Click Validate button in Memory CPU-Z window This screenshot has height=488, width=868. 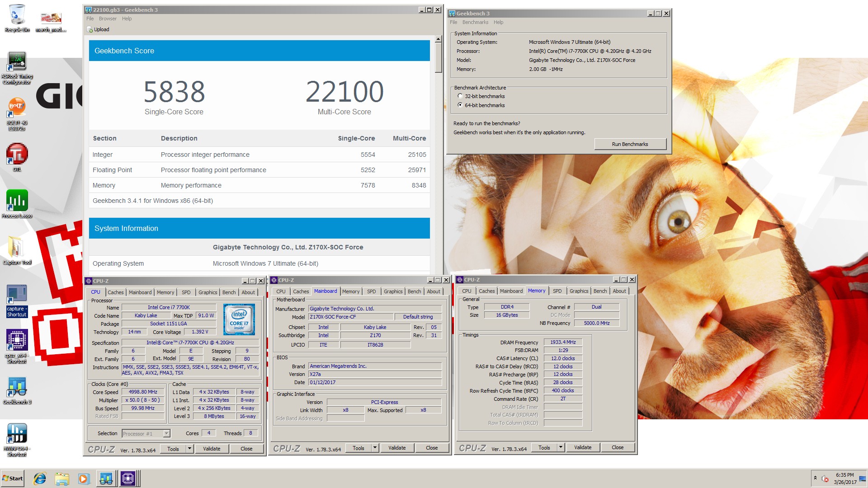pos(583,447)
